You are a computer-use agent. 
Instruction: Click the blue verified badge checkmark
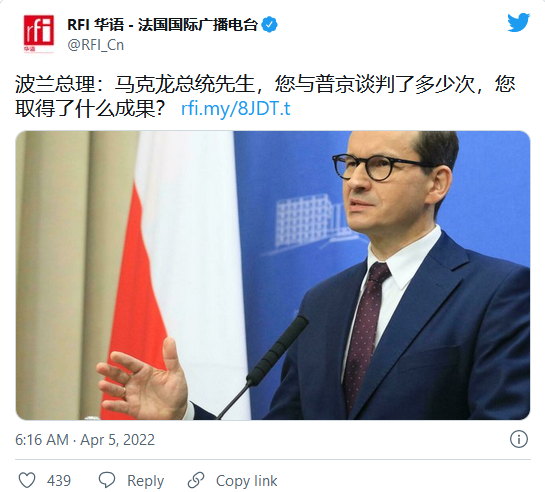point(269,25)
